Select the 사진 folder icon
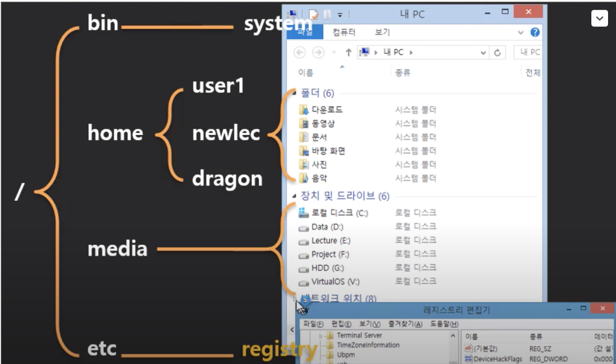616x364 pixels. (303, 165)
